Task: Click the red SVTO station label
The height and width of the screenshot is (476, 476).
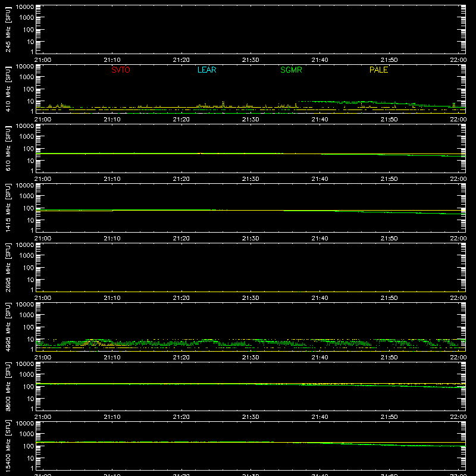Action: pyautogui.click(x=121, y=70)
